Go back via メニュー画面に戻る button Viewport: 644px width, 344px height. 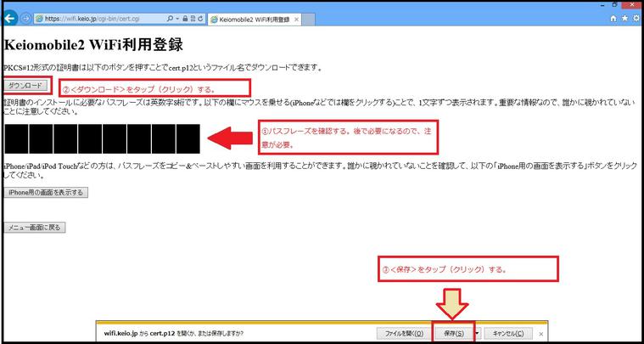tap(35, 228)
